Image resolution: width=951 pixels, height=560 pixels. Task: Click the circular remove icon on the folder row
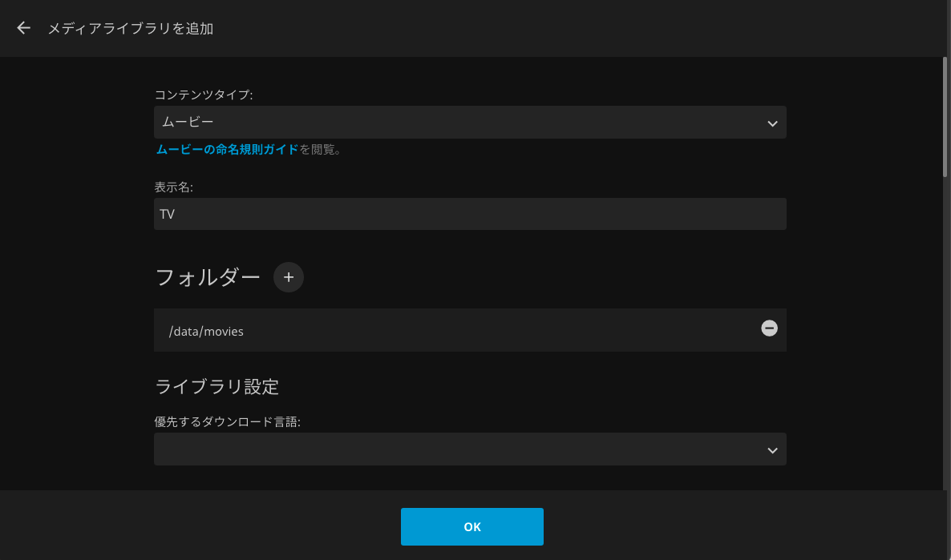[769, 328]
